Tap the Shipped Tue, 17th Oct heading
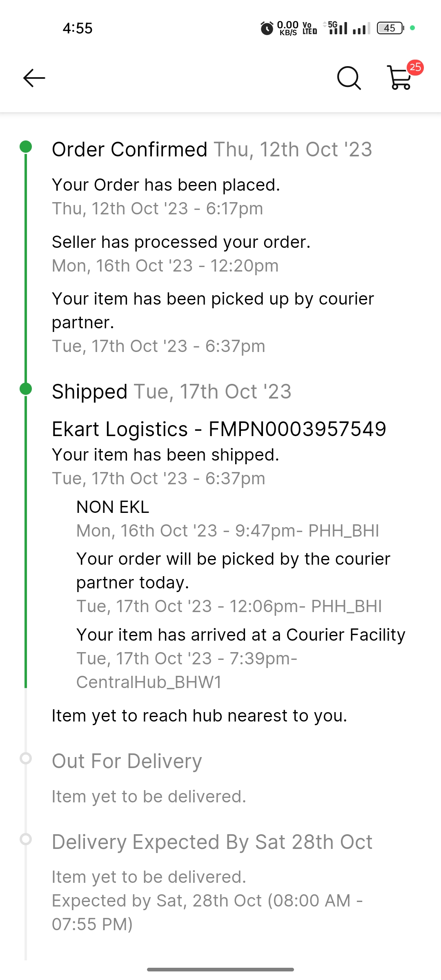Screen dimensions: 441x980 tap(171, 392)
